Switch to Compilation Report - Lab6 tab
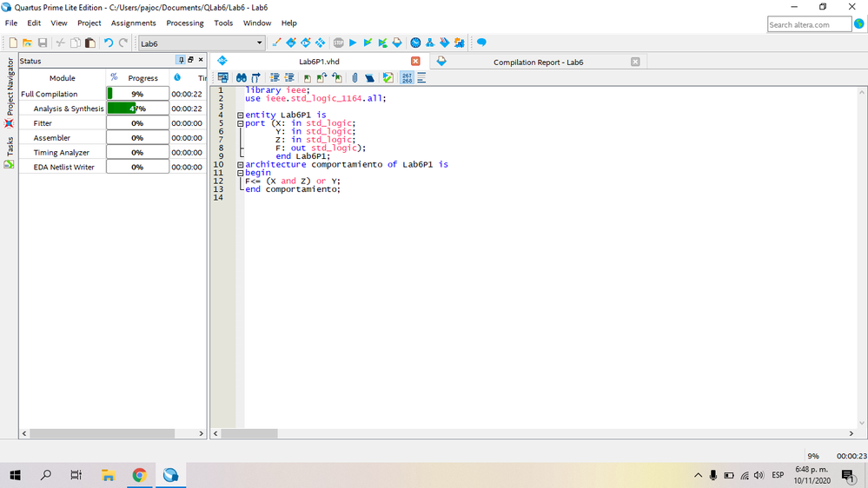 (538, 62)
